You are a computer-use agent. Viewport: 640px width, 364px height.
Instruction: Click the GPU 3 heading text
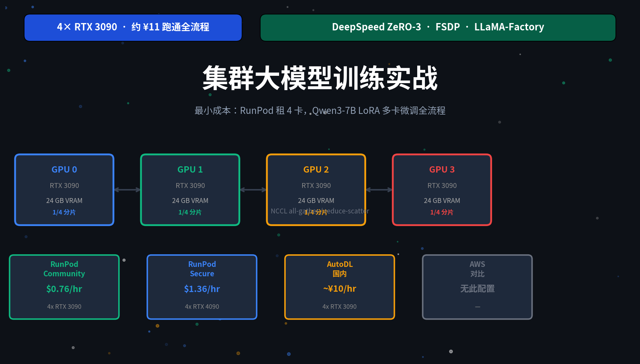442,169
